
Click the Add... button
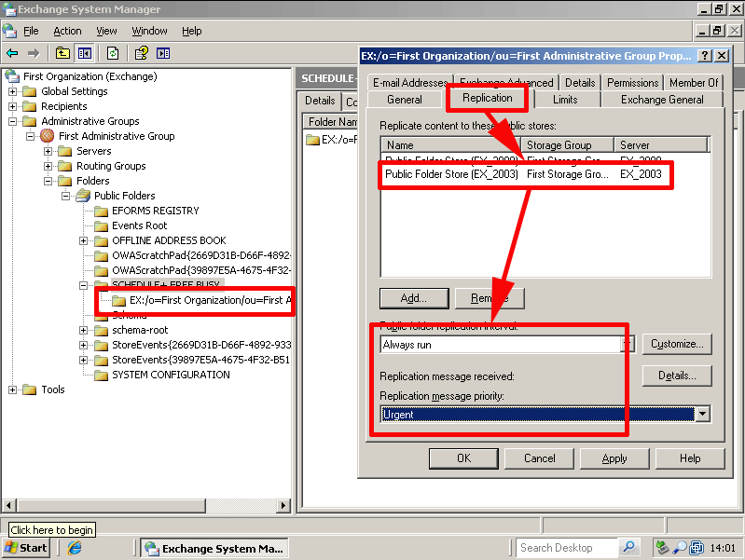pyautogui.click(x=414, y=298)
